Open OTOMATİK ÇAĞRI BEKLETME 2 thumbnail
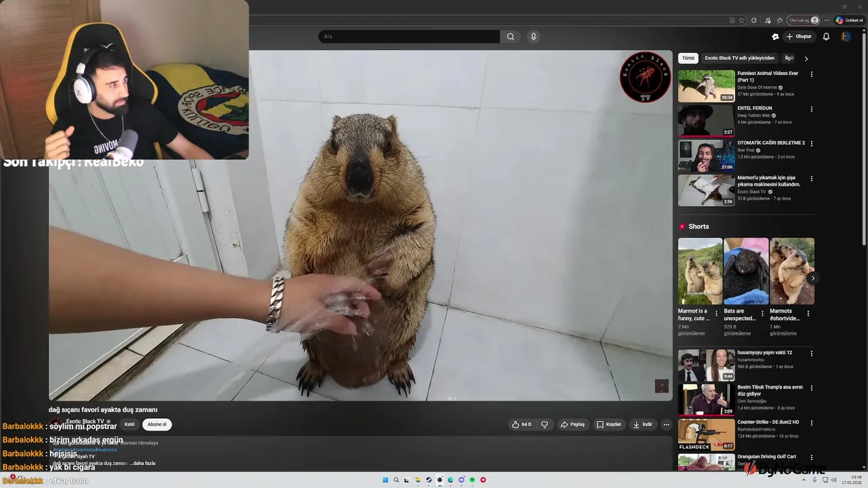868x488 pixels. click(706, 156)
